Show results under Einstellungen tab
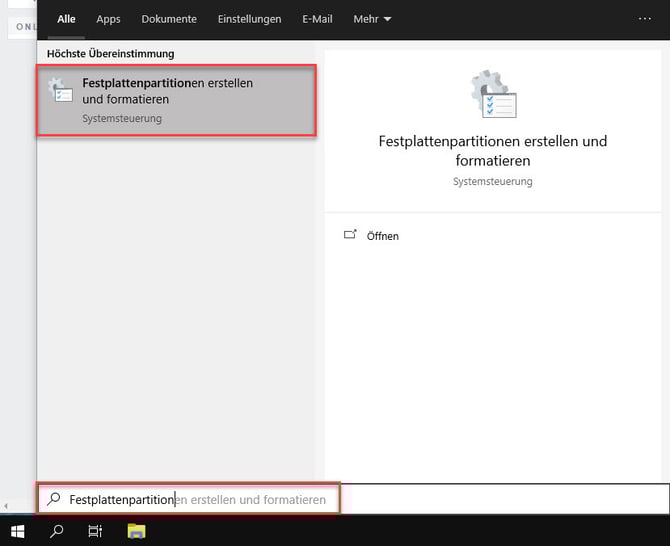 click(x=249, y=19)
